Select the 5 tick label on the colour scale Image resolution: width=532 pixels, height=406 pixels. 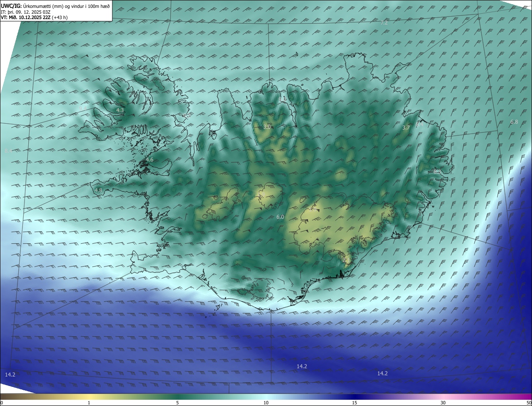coord(177,403)
